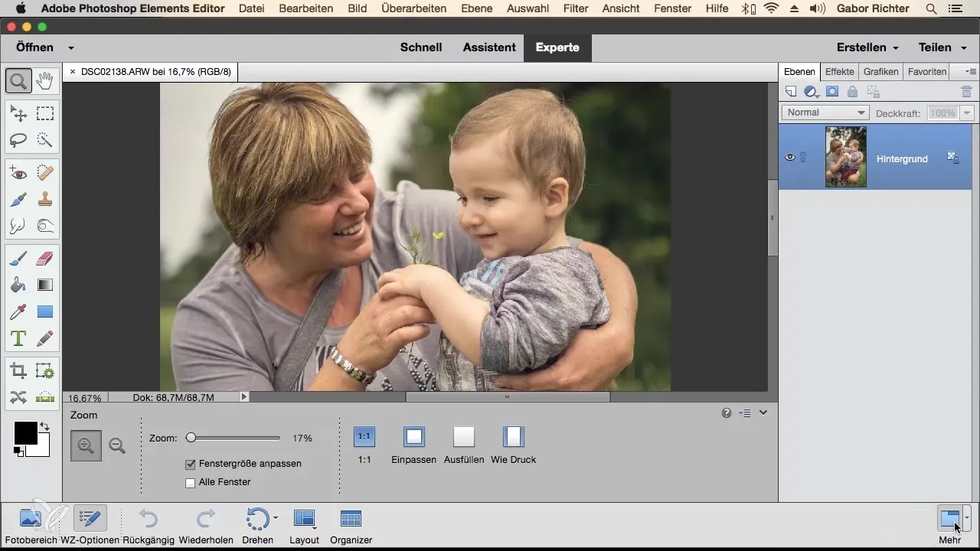Screen dimensions: 980x551
Task: Select the Lasso tool
Action: point(18,139)
